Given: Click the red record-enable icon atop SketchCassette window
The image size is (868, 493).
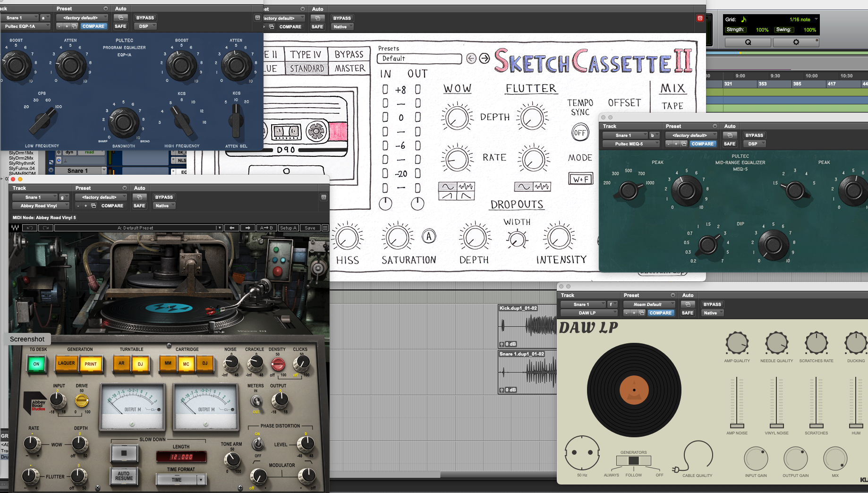Looking at the screenshot, I should coord(700,18).
